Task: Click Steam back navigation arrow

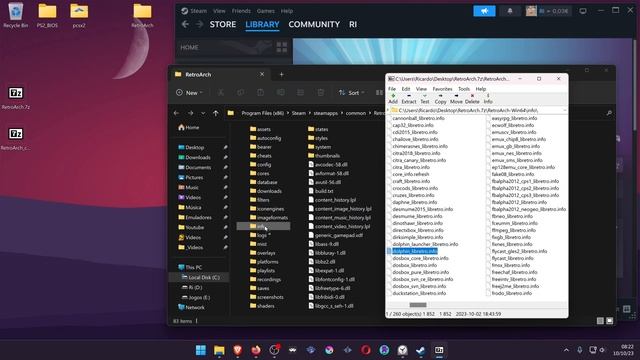Action: [x=185, y=24]
